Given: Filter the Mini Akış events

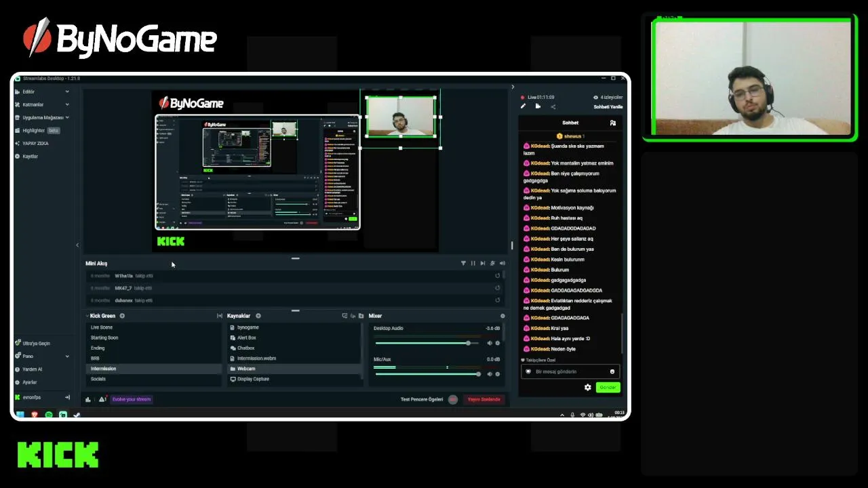Looking at the screenshot, I should 463,263.
